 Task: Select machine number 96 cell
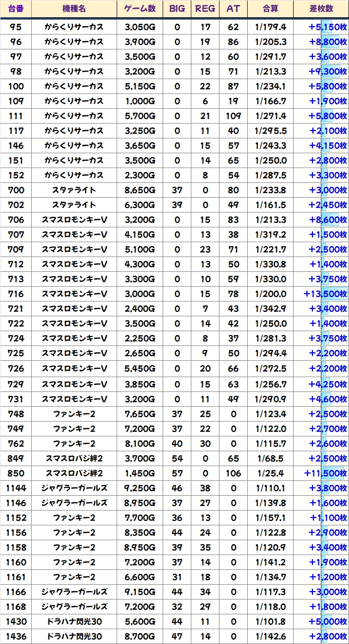tap(16, 42)
